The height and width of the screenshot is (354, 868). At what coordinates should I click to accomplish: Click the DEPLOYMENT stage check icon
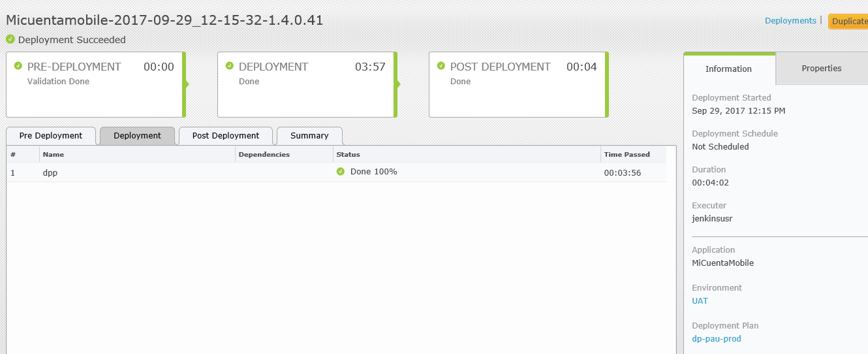[x=230, y=66]
